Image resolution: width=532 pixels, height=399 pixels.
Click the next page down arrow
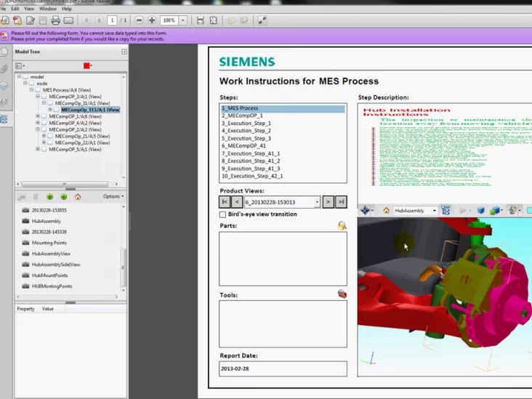tap(99, 20)
